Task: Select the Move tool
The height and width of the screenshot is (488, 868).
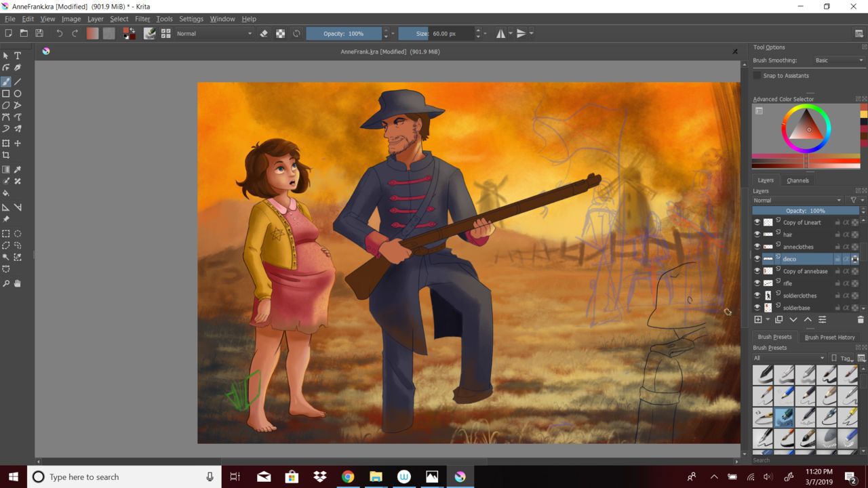Action: (18, 143)
